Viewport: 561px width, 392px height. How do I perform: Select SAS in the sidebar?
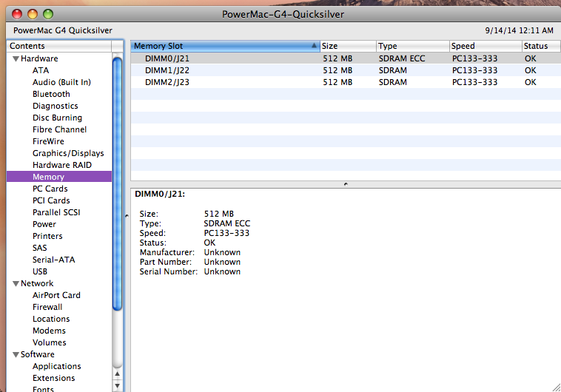[40, 248]
